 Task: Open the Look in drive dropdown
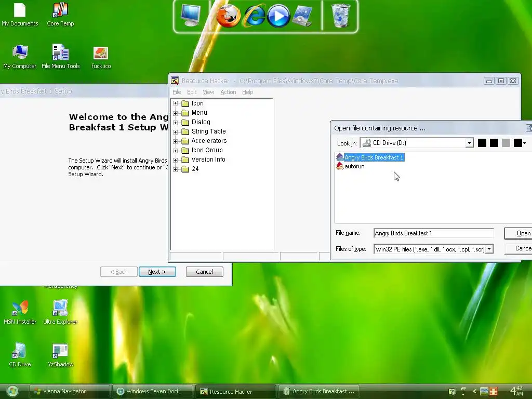(x=469, y=143)
